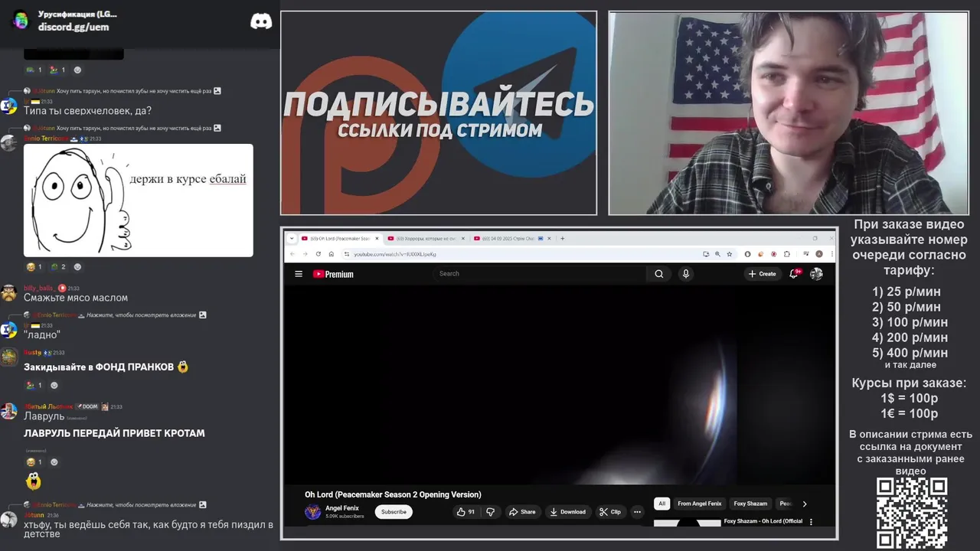980x551 pixels.
Task: Click the message 'Типа ты сверхчеловек, да?'
Action: pyautogui.click(x=87, y=111)
